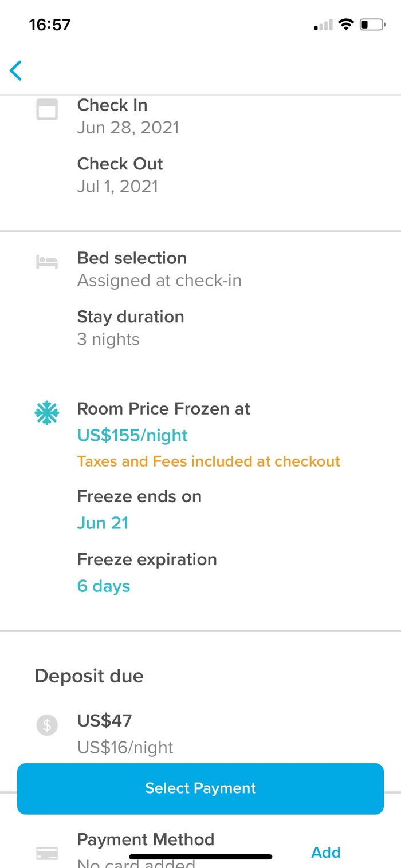The image size is (401, 868).
Task: Expand the Deposit due section
Action: coord(89,676)
